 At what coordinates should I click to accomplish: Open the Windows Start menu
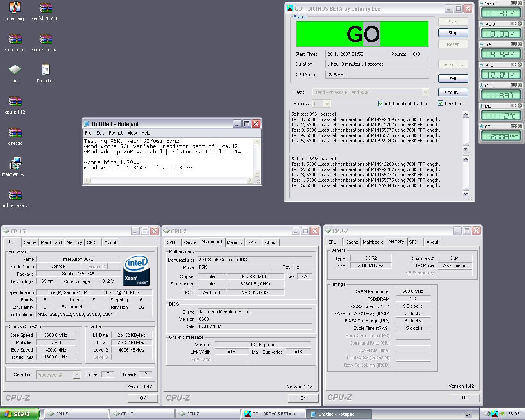20,414
